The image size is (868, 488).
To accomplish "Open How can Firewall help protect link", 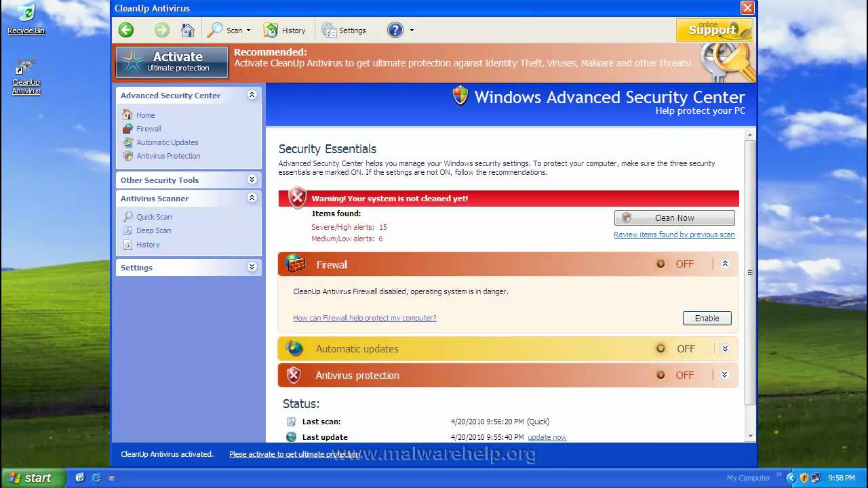I will coord(364,318).
